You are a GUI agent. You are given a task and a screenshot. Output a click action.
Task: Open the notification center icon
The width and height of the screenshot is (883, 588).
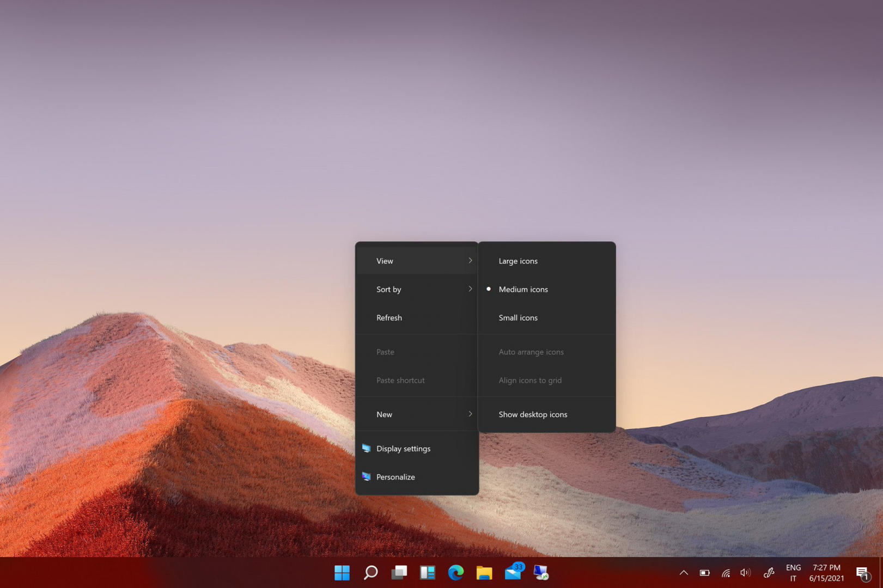coord(862,573)
